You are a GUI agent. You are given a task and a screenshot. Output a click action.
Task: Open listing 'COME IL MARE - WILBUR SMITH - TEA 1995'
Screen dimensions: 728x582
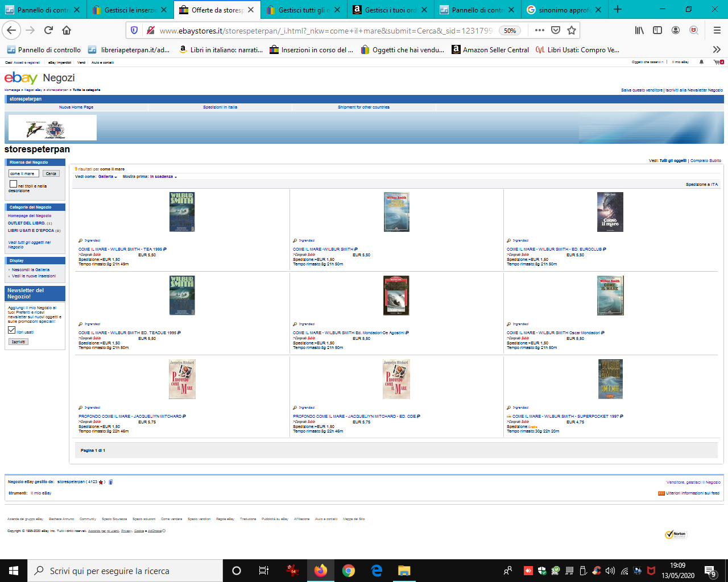(x=121, y=249)
